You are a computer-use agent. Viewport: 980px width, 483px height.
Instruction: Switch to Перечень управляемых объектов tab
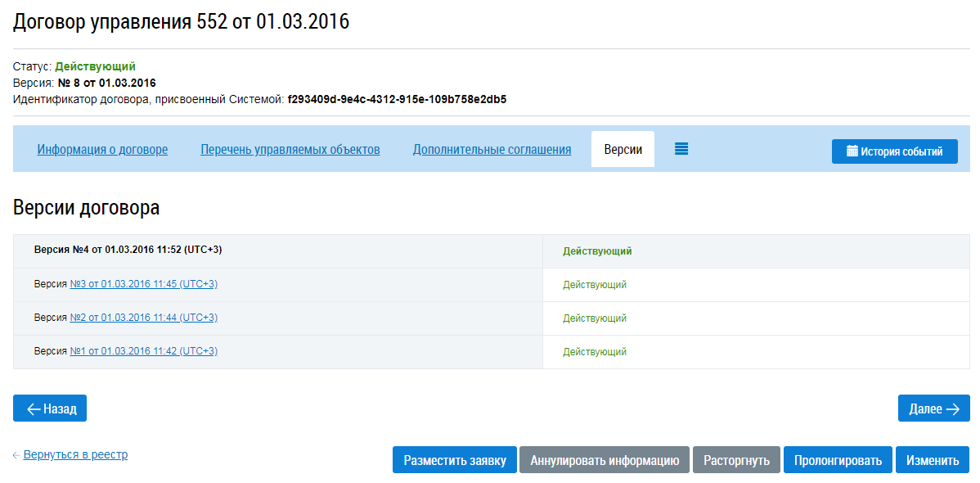pyautogui.click(x=290, y=150)
